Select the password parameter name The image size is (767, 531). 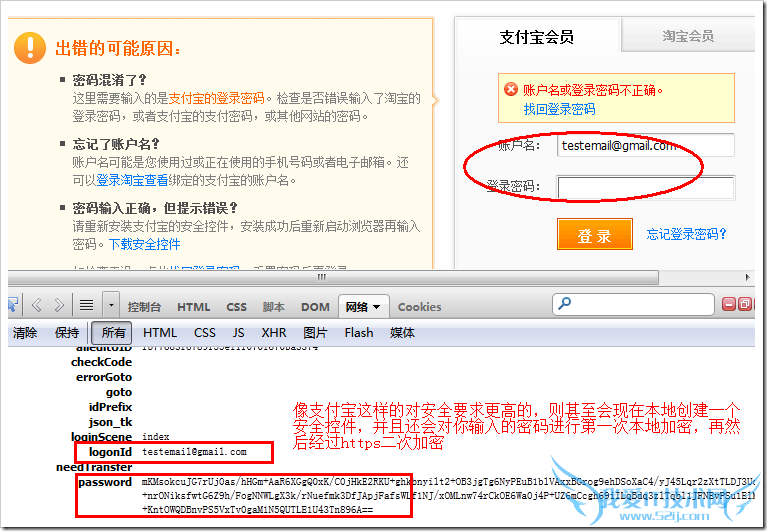click(105, 482)
